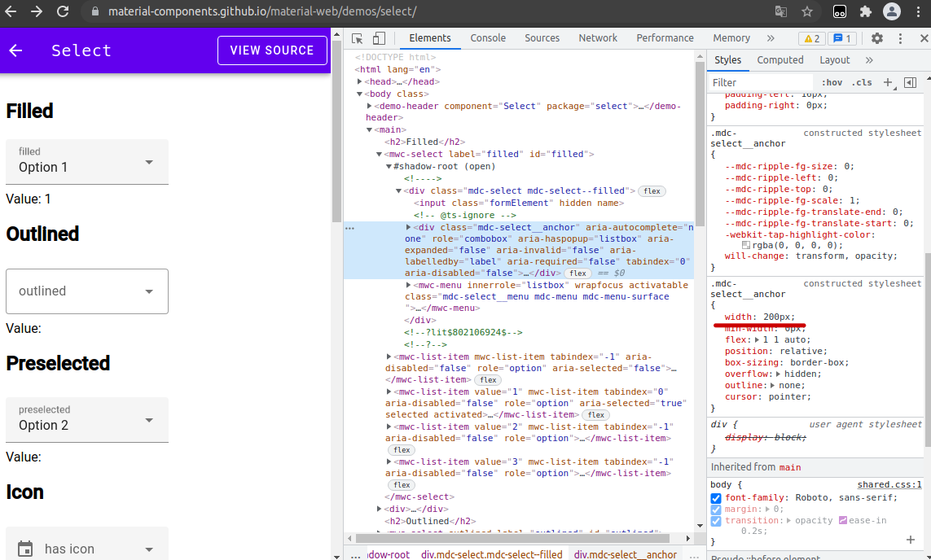This screenshot has width=931, height=560.
Task: Click the transition ease-in timing icon
Action: point(842,520)
